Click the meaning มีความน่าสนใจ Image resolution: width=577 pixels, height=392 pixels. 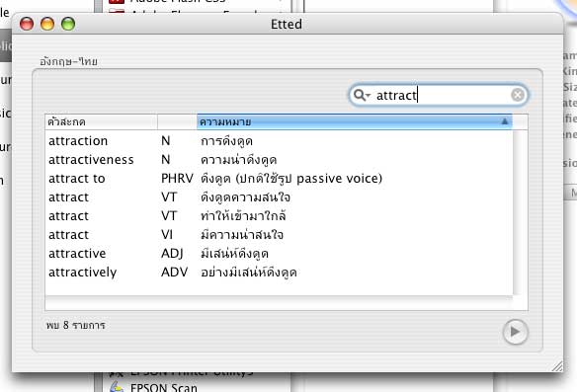[x=242, y=235]
